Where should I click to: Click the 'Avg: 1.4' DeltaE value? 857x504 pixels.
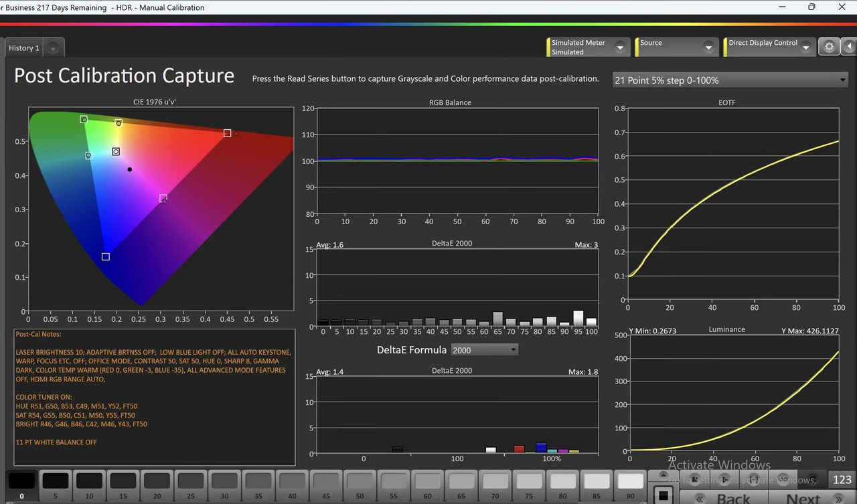(x=329, y=371)
